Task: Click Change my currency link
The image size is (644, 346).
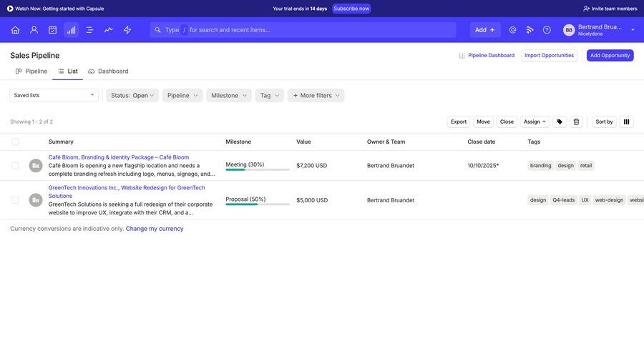Action: tap(155, 229)
